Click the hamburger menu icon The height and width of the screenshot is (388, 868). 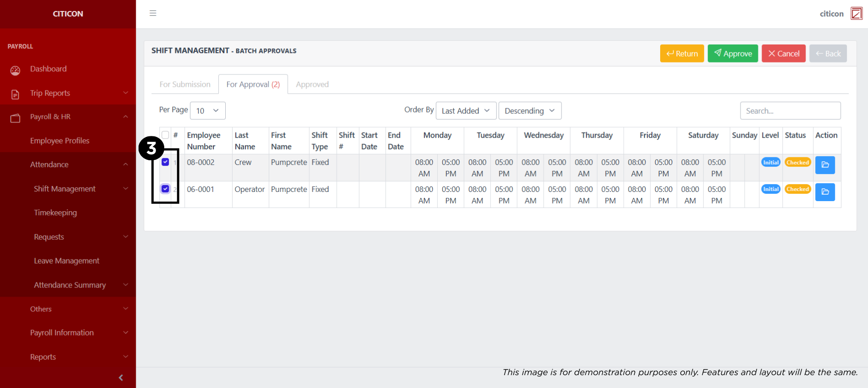[x=153, y=13]
